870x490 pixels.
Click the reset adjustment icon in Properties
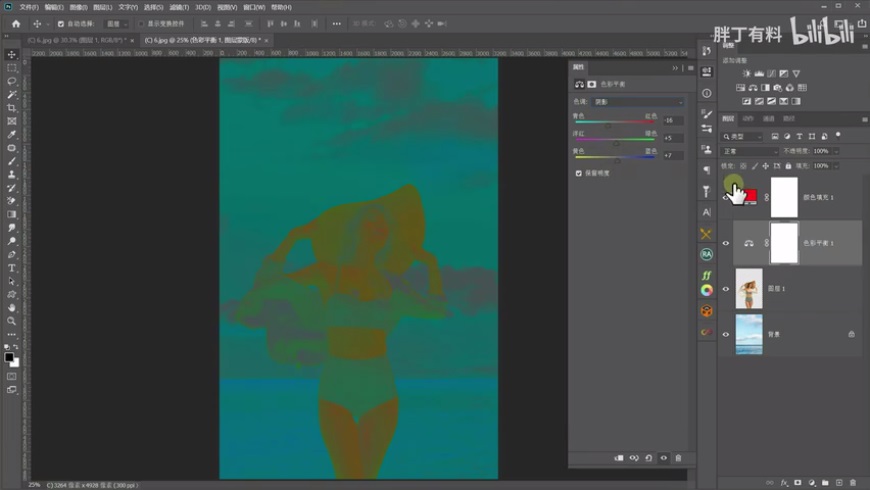pyautogui.click(x=648, y=458)
